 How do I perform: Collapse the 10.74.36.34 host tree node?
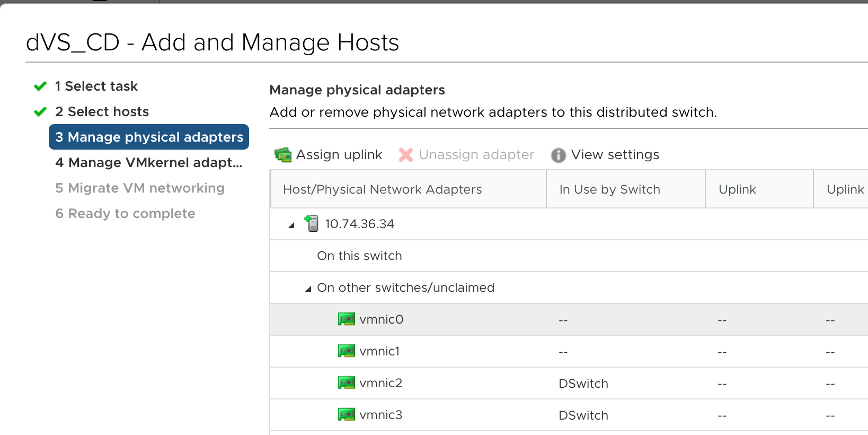(x=291, y=225)
